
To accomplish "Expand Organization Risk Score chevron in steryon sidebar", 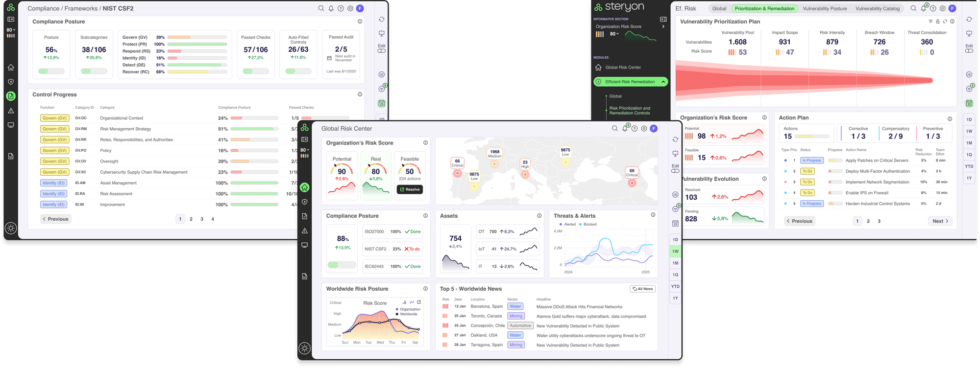I will pos(663,26).
